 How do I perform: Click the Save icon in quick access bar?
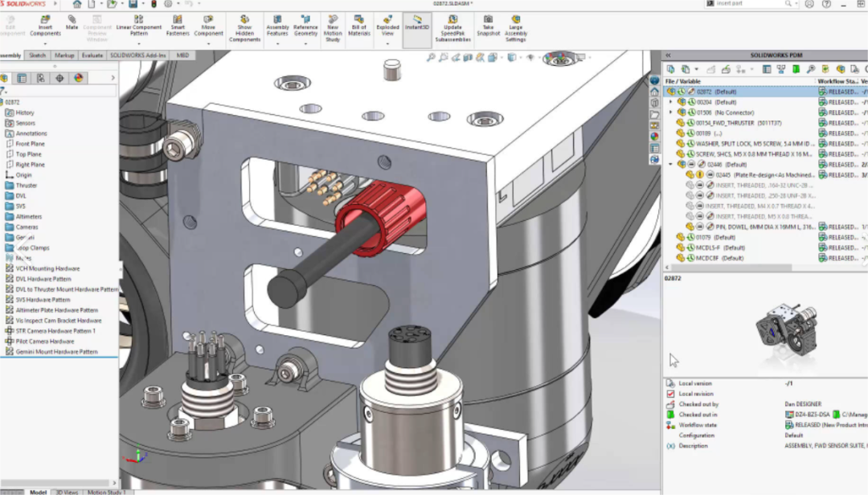click(133, 4)
